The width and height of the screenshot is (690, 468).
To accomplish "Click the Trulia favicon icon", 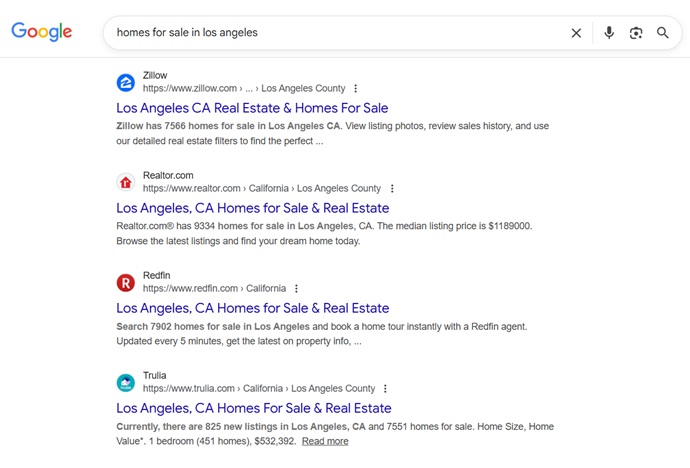I will [x=125, y=382].
